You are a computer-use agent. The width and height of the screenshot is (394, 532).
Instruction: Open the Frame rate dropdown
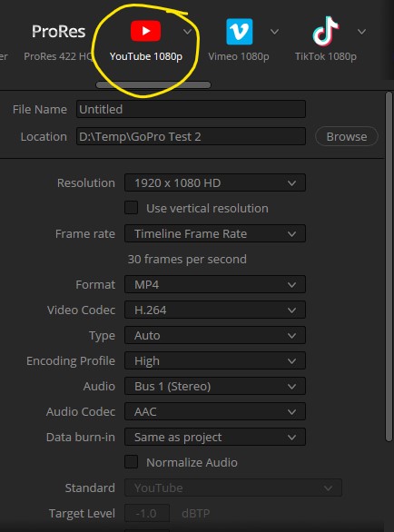click(215, 233)
